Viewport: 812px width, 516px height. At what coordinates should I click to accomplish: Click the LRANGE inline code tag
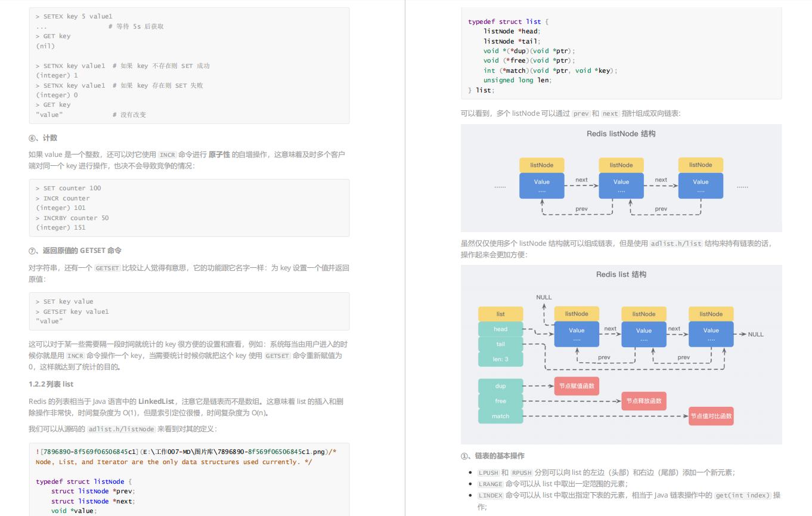(x=490, y=484)
